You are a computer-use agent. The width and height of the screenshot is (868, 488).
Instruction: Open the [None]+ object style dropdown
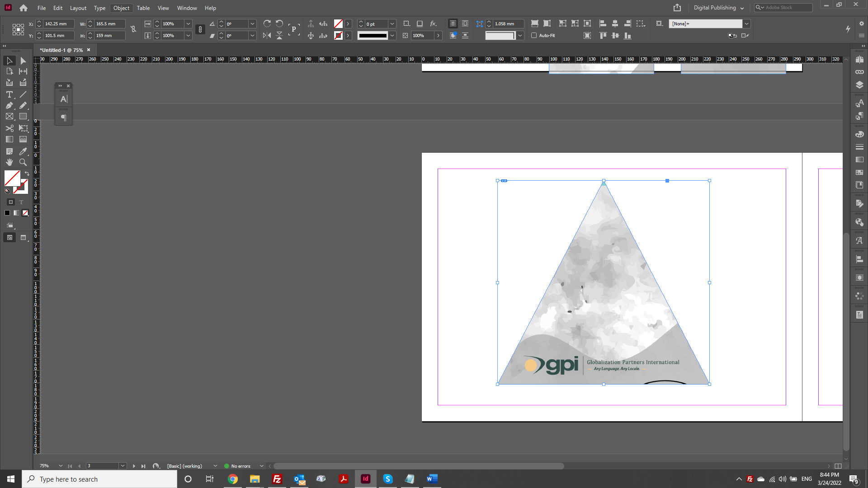747,23
